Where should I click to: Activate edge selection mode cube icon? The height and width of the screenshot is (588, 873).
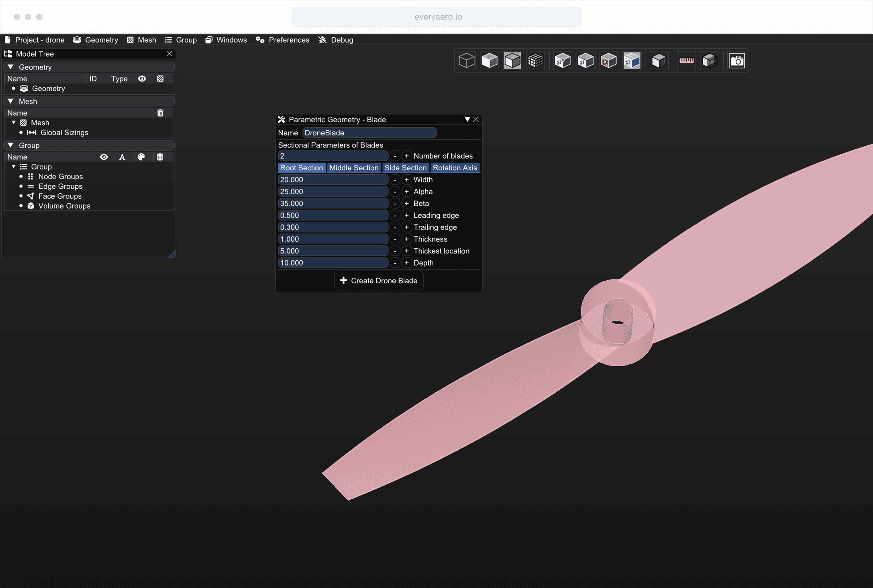click(585, 61)
